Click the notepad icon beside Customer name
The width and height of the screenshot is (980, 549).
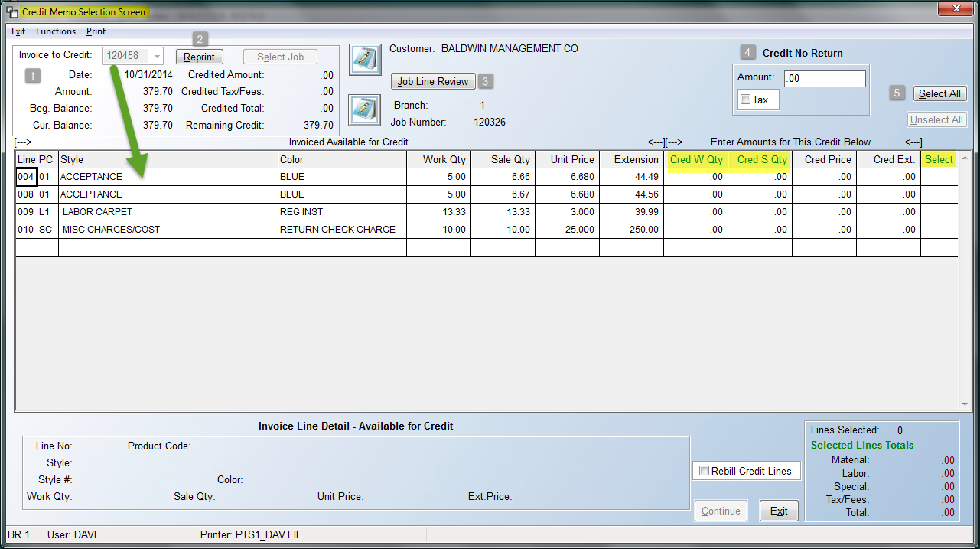365,60
